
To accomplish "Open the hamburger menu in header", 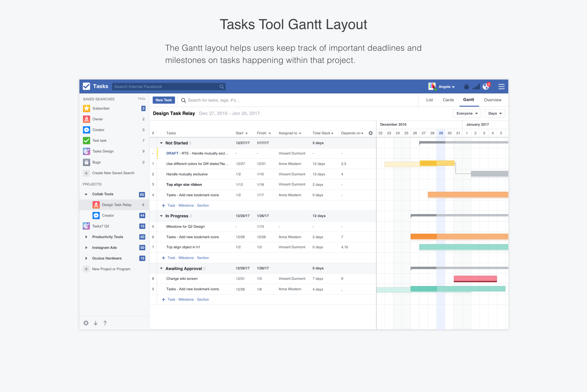I will pyautogui.click(x=501, y=87).
